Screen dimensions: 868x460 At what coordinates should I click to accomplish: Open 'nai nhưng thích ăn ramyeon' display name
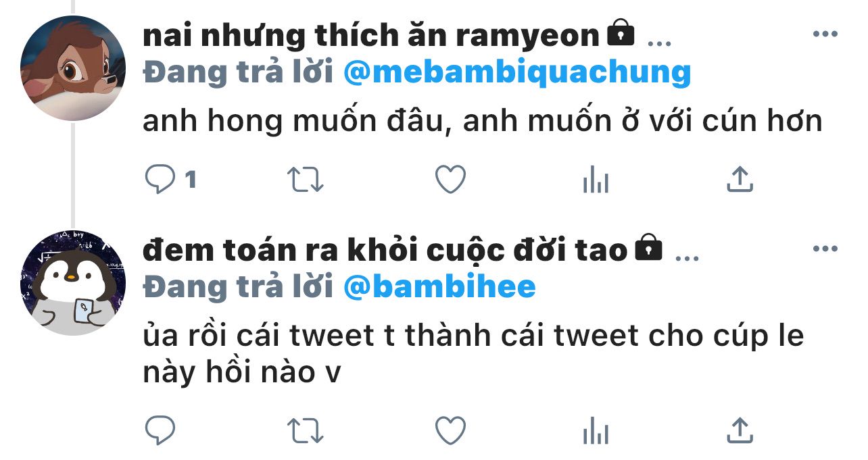tap(371, 35)
